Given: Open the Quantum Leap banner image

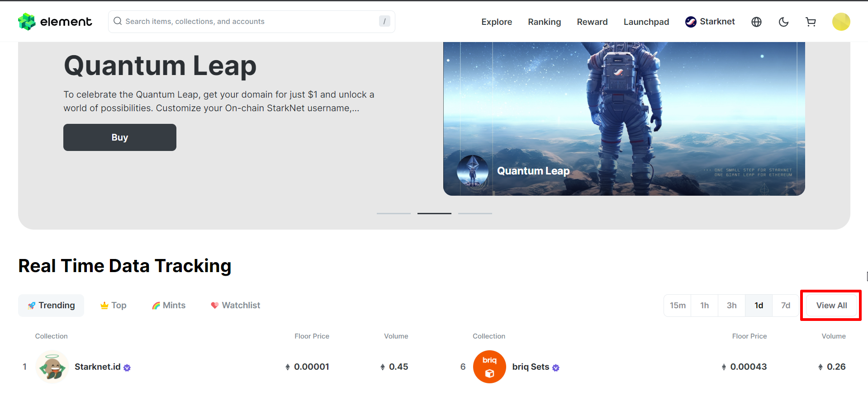Looking at the screenshot, I should (624, 119).
